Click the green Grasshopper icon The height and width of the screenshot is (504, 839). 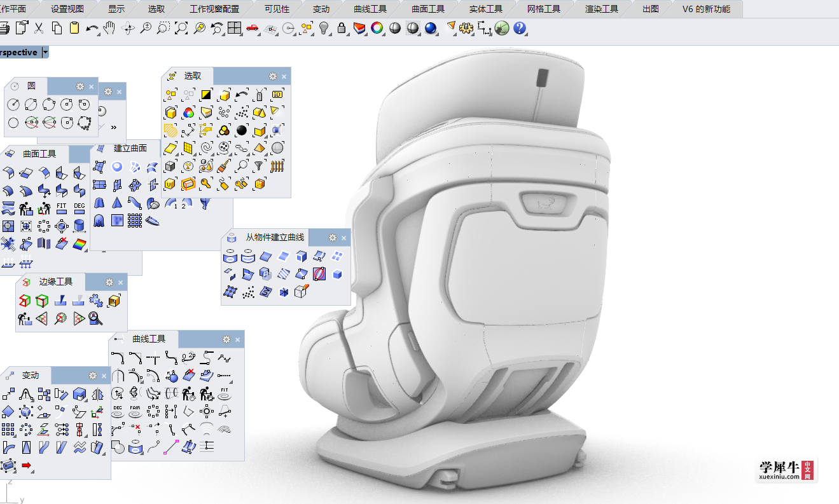tap(502, 28)
